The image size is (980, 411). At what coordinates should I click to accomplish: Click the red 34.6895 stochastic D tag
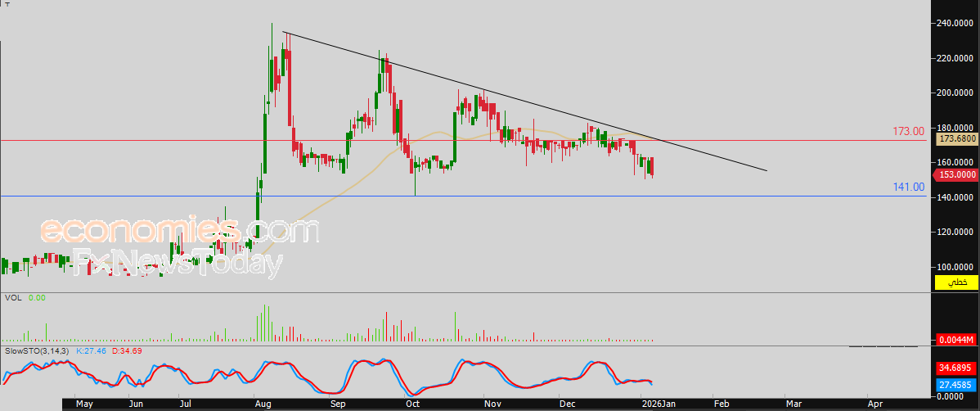pyautogui.click(x=956, y=369)
